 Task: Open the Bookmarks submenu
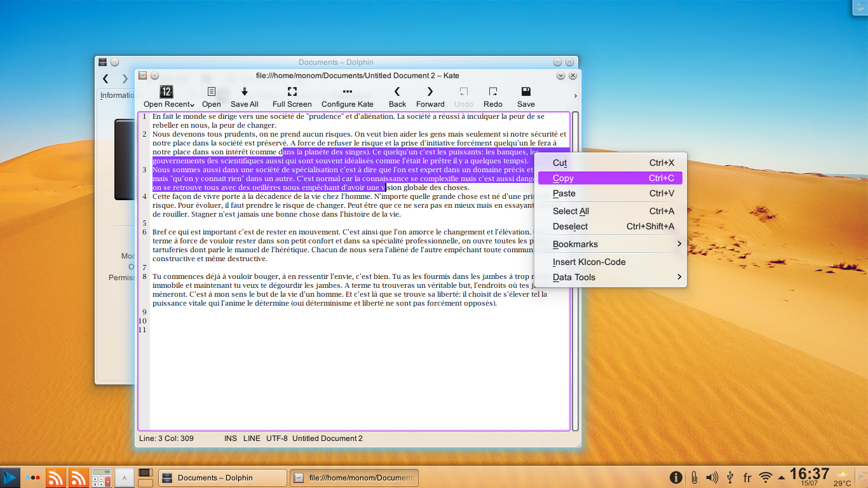coord(610,244)
